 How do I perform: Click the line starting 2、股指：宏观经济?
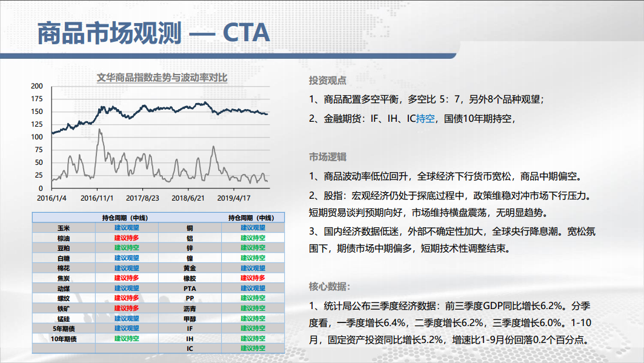[x=452, y=196]
